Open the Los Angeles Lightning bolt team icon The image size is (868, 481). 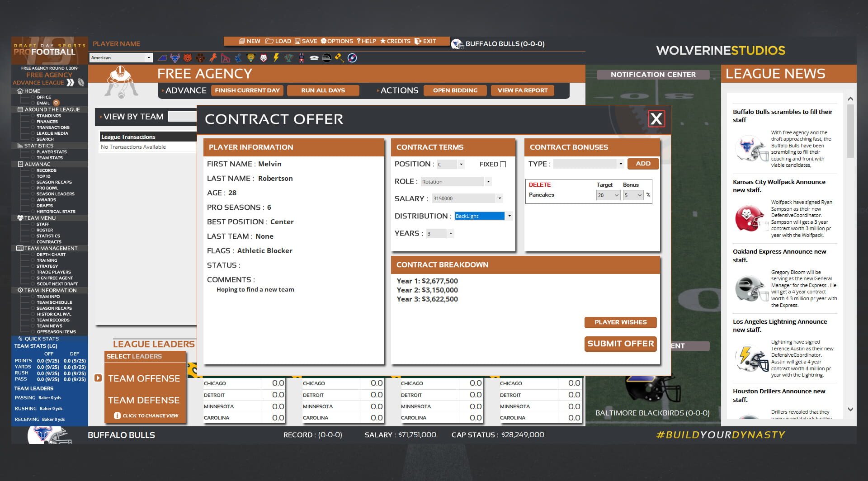(x=276, y=57)
